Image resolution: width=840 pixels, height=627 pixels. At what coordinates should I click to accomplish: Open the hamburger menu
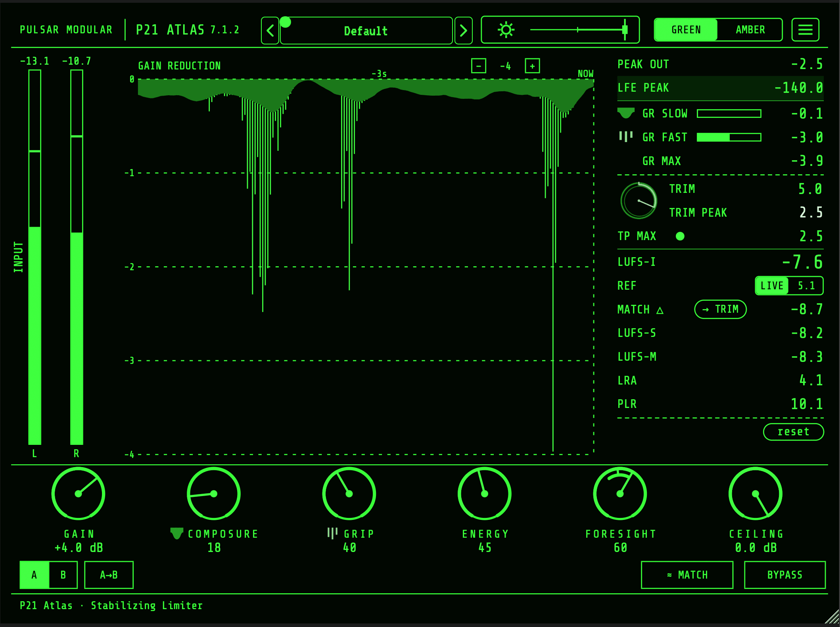coord(805,30)
